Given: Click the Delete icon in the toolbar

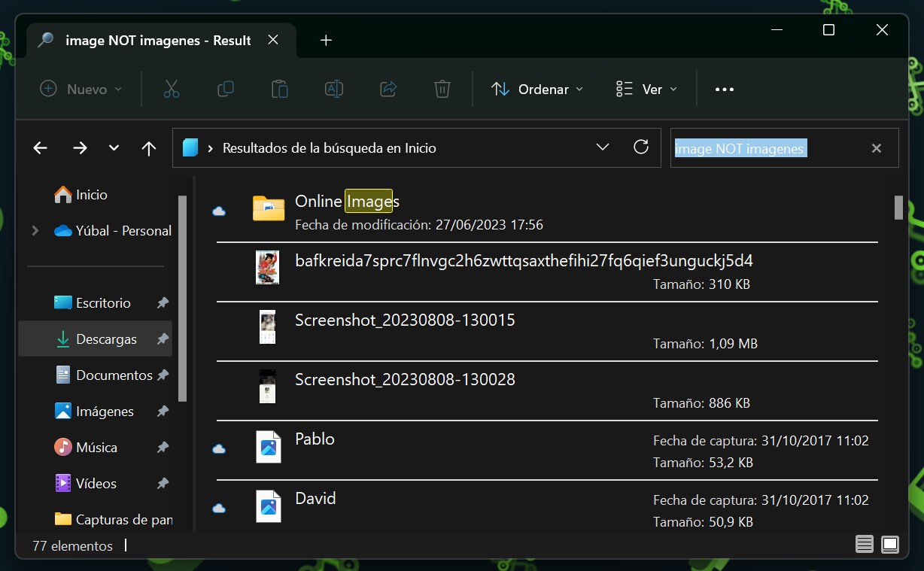Looking at the screenshot, I should [x=442, y=89].
